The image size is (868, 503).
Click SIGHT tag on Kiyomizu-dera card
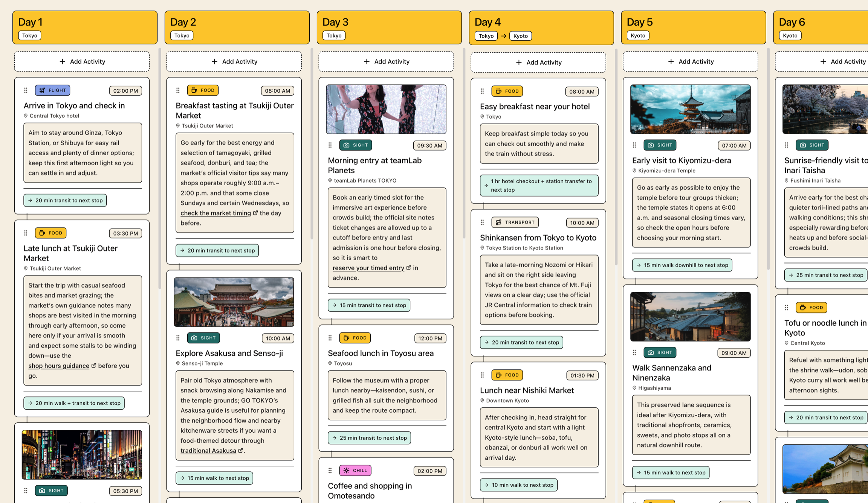point(660,145)
